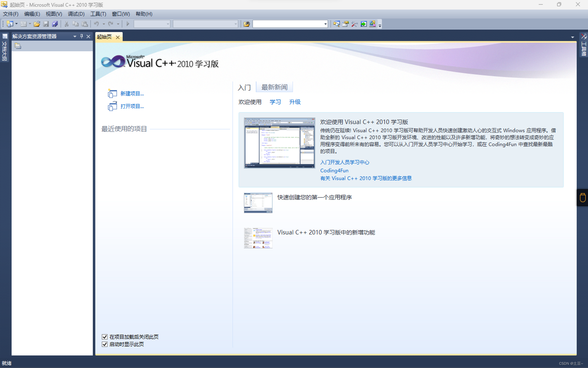
Task: Open the Solution Explorer window position dropdown
Action: point(75,37)
